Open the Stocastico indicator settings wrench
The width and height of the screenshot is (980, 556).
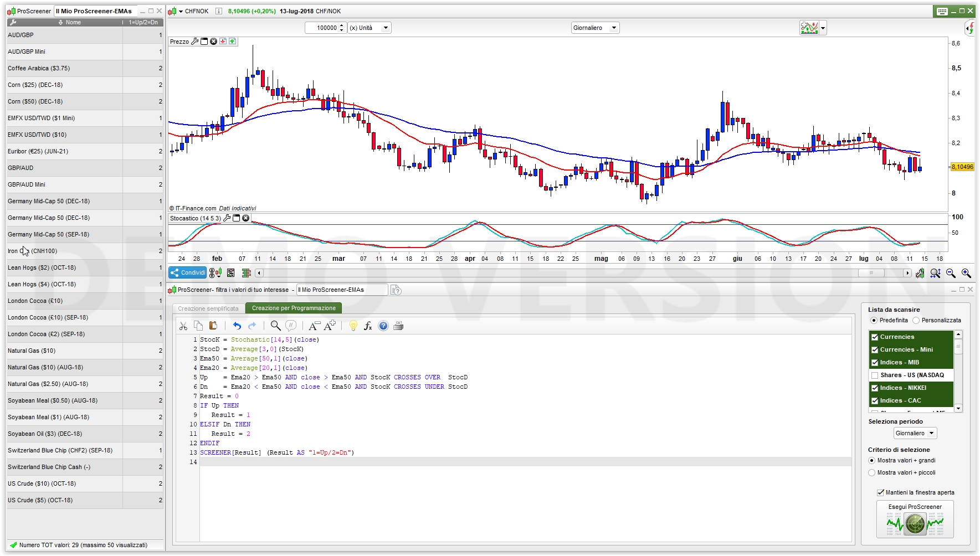(x=227, y=218)
